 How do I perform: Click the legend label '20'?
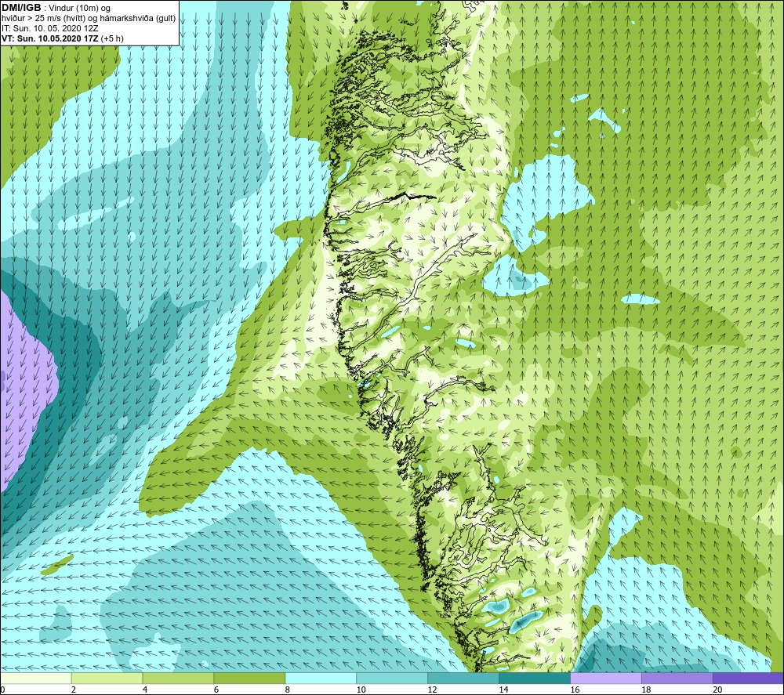coord(717,690)
